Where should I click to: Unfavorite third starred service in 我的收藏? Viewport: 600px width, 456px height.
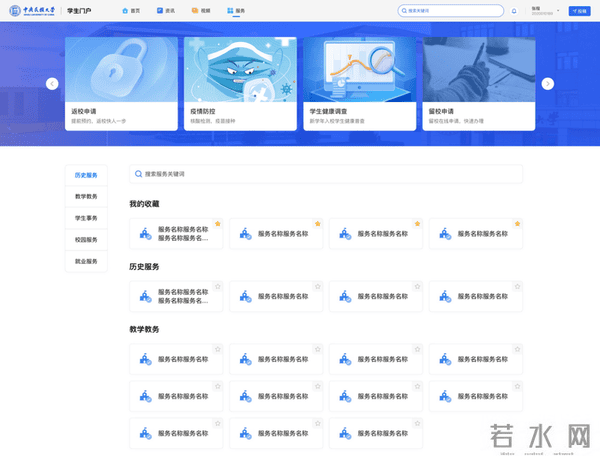tap(417, 224)
